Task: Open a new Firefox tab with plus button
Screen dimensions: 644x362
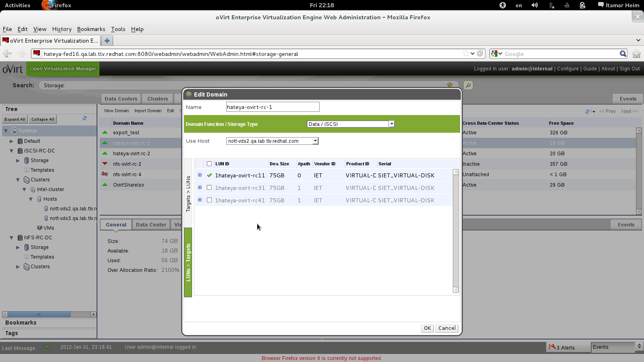Action: [x=107, y=41]
